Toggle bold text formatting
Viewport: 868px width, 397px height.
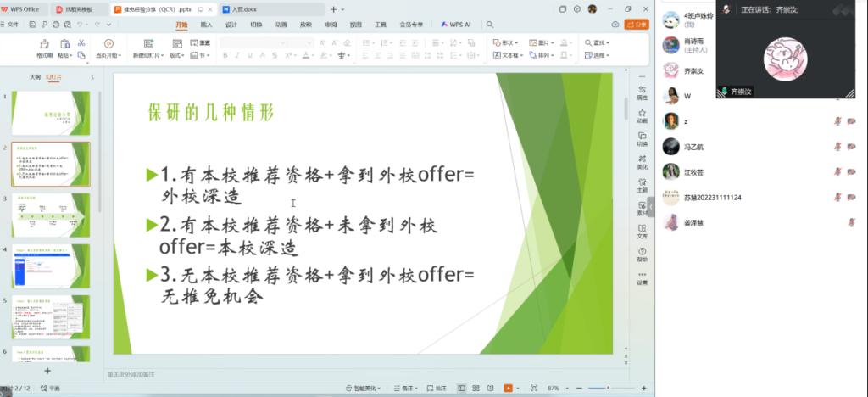point(225,55)
